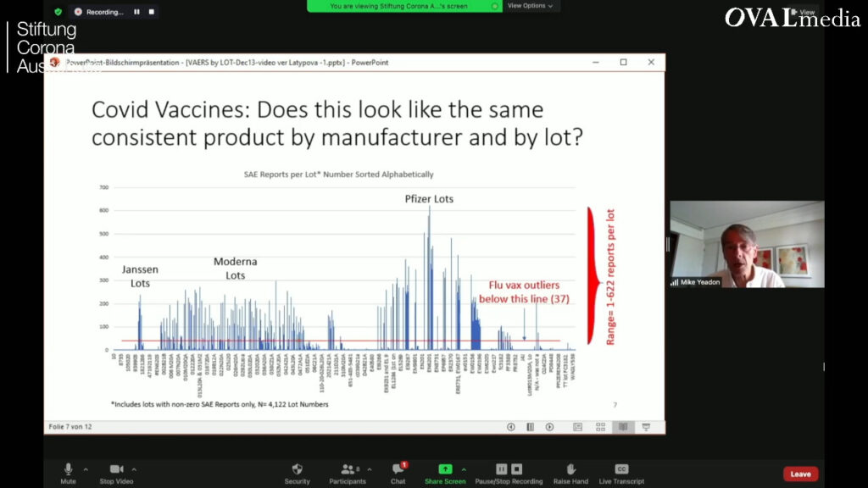
Task: Click the 'Janssen Lots' chart label
Action: tap(140, 276)
